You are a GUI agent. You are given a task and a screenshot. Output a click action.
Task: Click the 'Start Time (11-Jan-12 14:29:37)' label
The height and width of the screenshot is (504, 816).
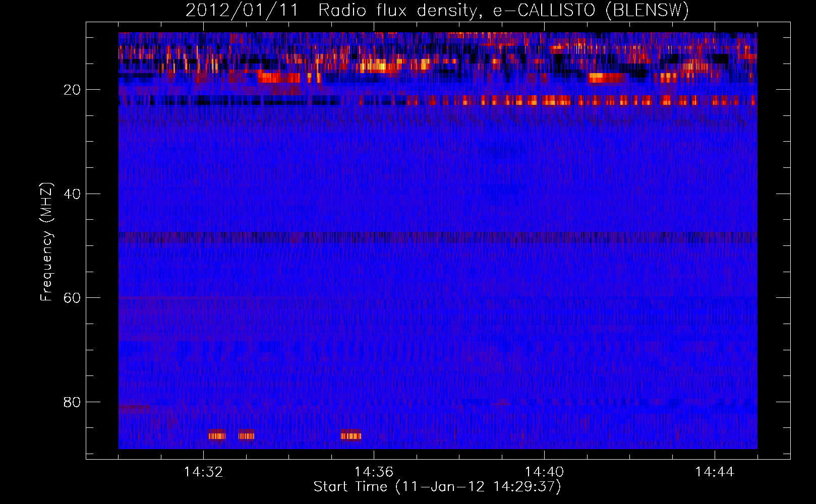click(437, 487)
